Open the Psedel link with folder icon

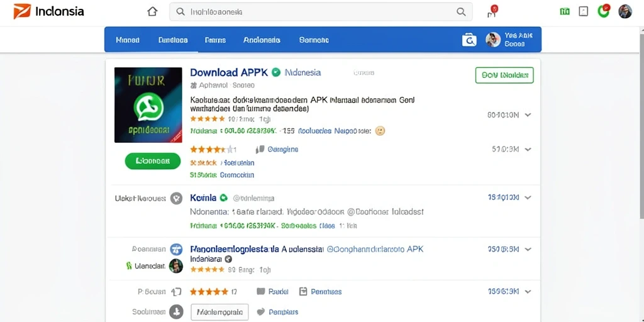(279, 292)
